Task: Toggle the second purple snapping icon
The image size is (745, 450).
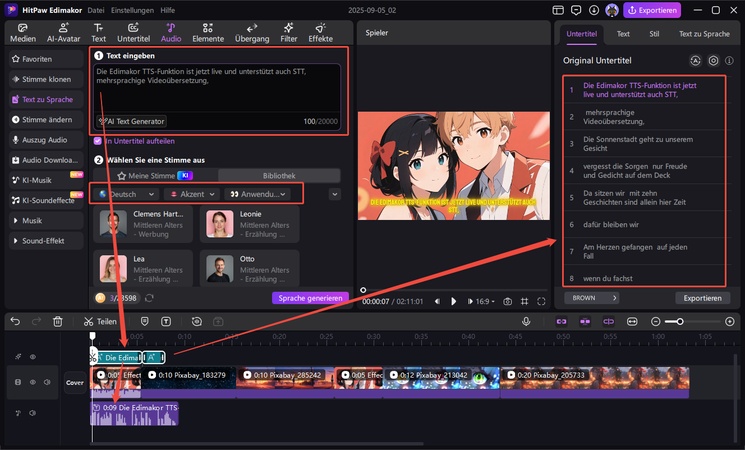Action: coord(585,322)
